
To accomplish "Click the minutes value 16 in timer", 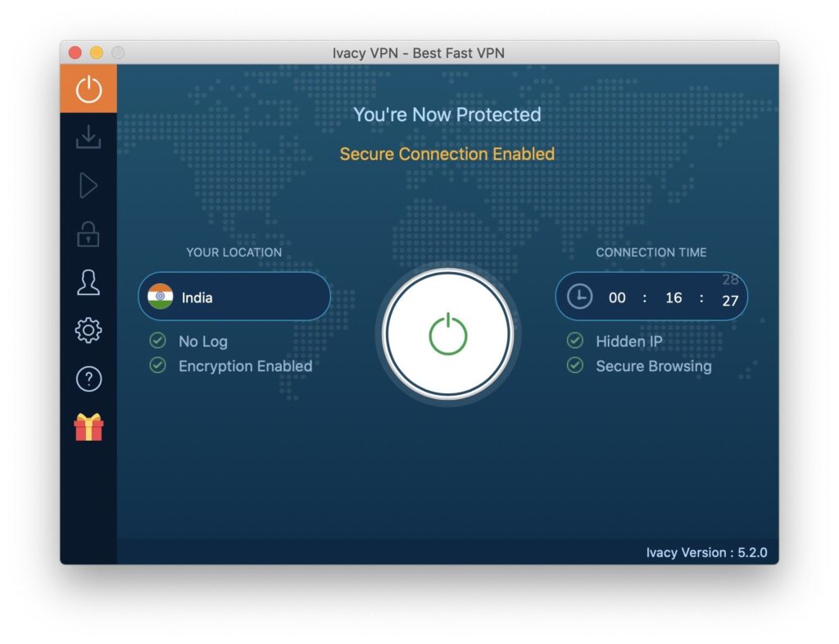I will point(673,297).
